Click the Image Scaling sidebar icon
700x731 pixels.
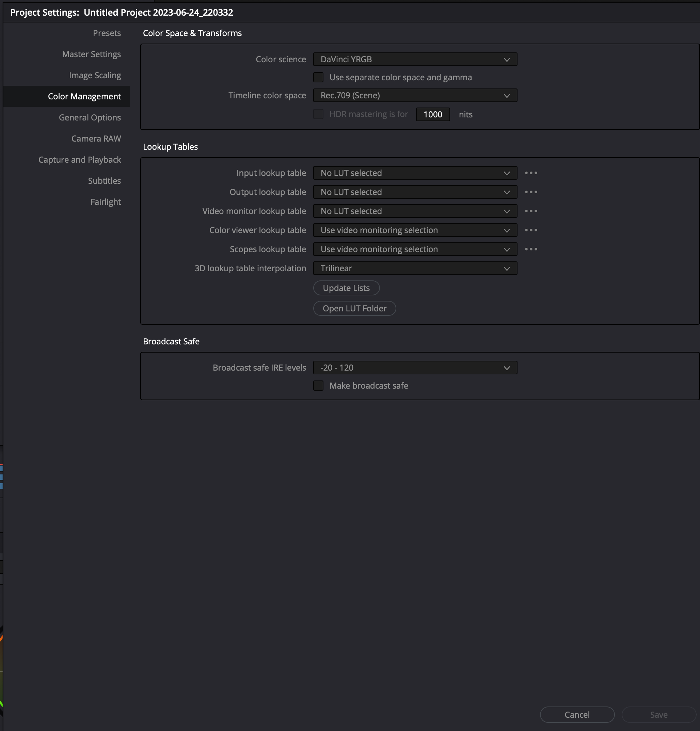point(95,75)
